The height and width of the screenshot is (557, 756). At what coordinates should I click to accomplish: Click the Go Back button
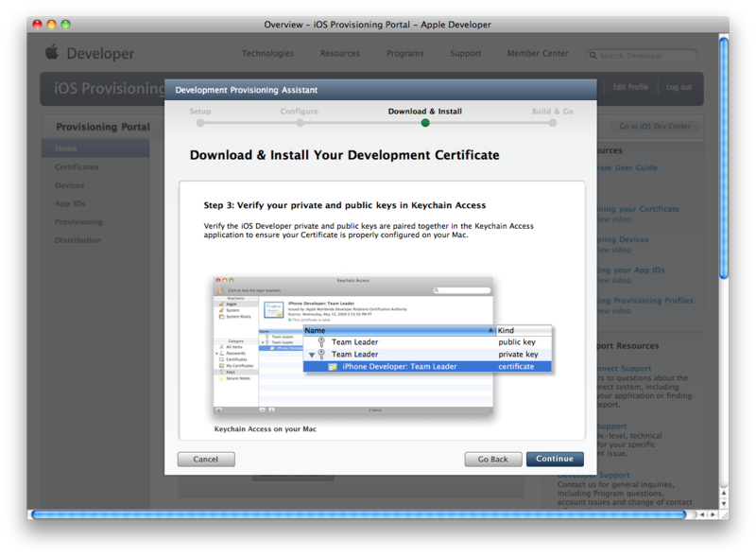coord(492,459)
